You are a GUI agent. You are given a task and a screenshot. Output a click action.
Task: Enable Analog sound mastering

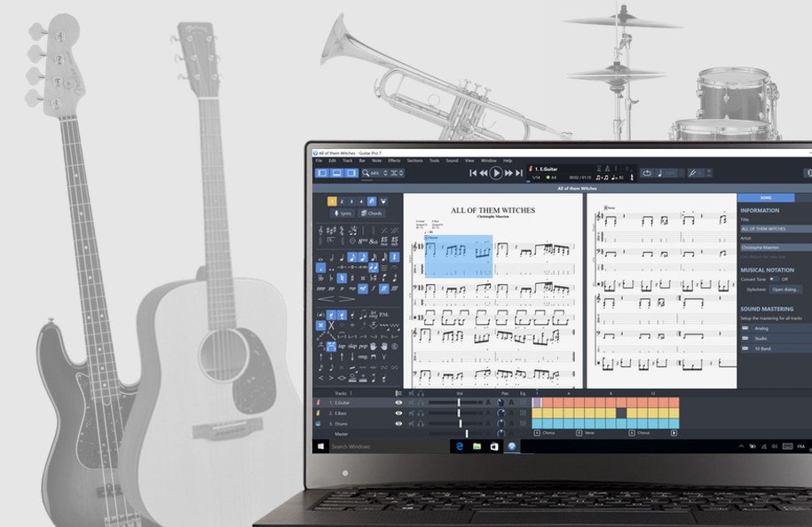click(745, 328)
